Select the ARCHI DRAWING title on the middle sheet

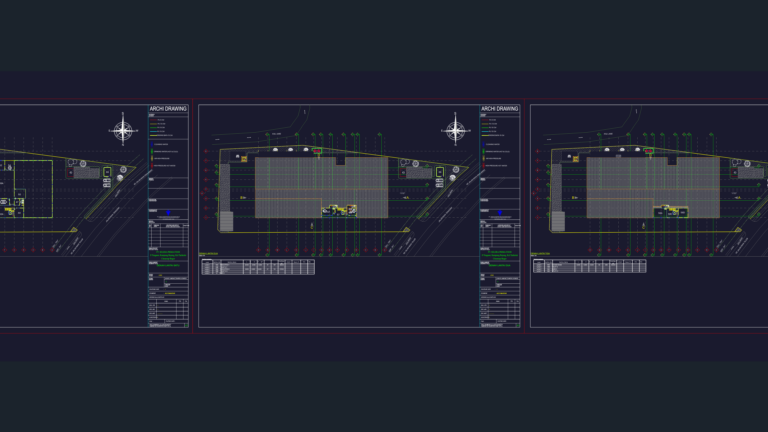coord(499,109)
